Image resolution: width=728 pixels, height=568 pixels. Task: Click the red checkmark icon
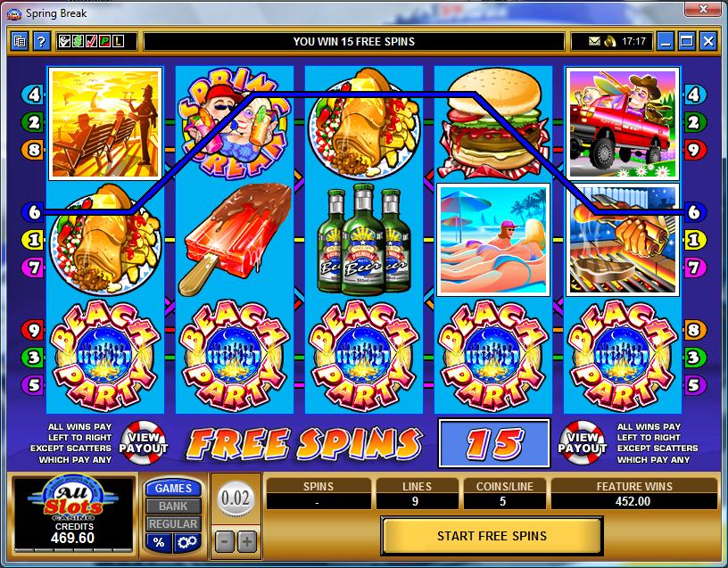click(92, 42)
